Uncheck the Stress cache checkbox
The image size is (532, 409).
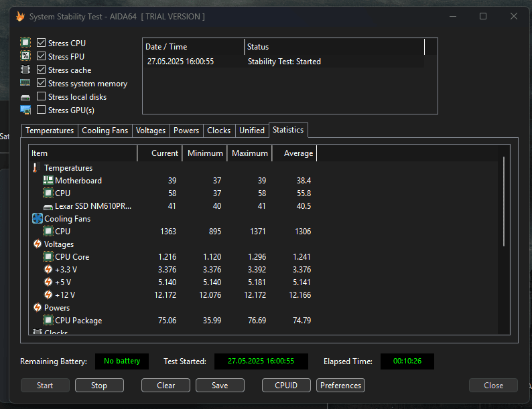tap(41, 70)
